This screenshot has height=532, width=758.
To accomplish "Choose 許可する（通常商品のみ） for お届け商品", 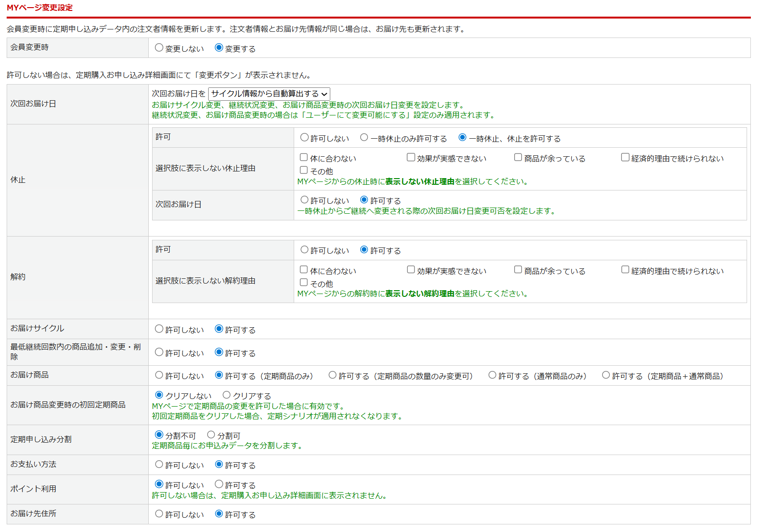I will [x=492, y=375].
